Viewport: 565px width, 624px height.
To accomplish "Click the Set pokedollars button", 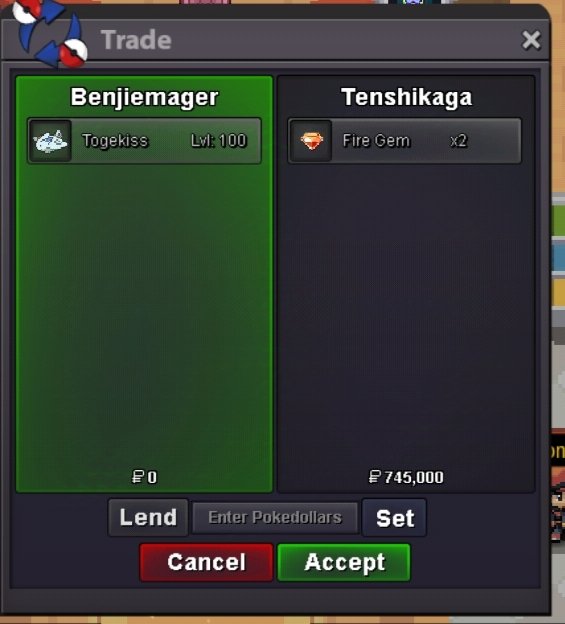I will point(394,517).
